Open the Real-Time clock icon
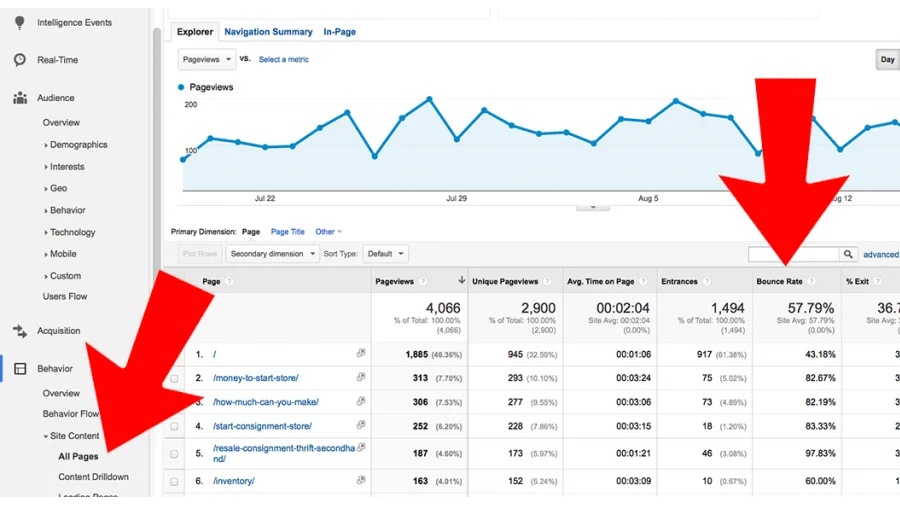 [20, 60]
